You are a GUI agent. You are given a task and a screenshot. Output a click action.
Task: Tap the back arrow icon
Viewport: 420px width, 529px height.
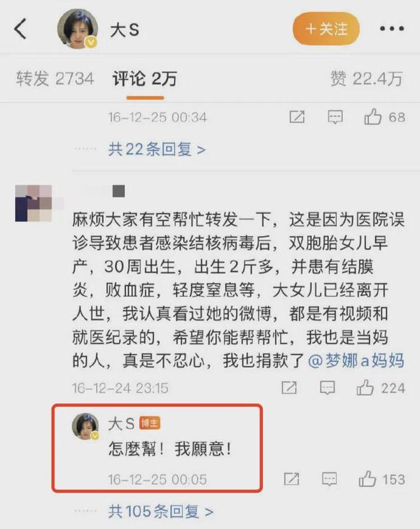coord(20,29)
